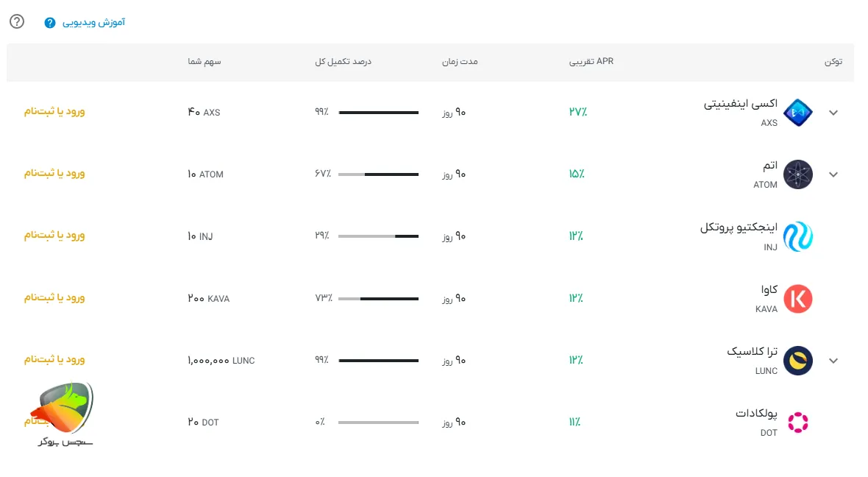Click ورود یا ثبت‌نام for the AXS row
Viewport: 868px width, 477px height.
pyautogui.click(x=54, y=111)
